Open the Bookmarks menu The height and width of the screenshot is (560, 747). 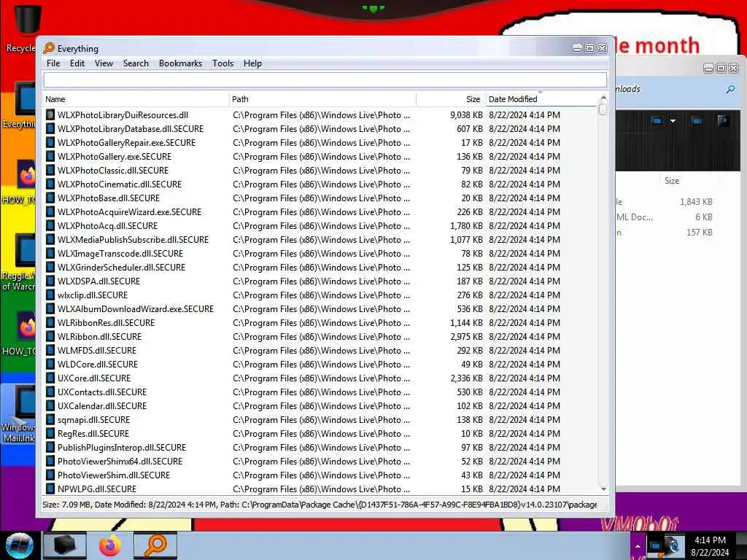(181, 63)
